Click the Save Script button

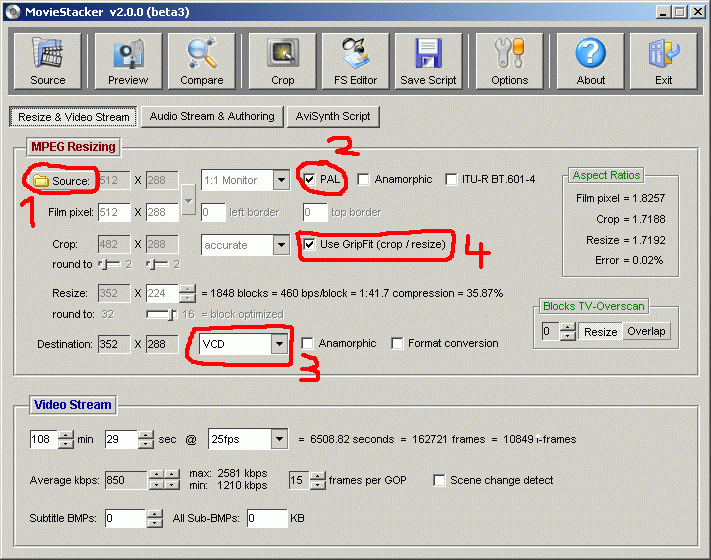pos(429,61)
